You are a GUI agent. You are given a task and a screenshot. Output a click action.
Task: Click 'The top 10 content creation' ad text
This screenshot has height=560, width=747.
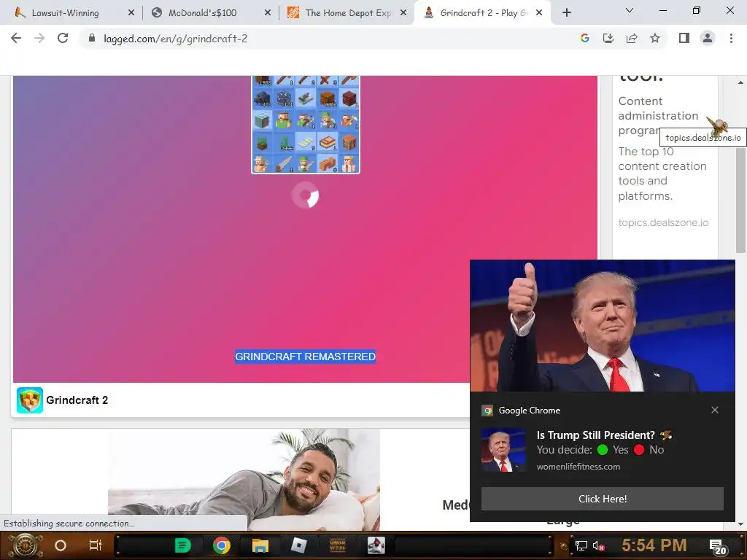point(662,174)
